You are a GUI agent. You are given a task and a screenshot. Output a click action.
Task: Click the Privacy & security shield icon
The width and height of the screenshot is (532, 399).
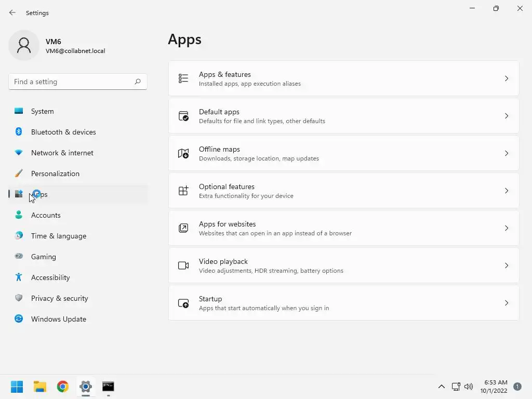coord(19,298)
